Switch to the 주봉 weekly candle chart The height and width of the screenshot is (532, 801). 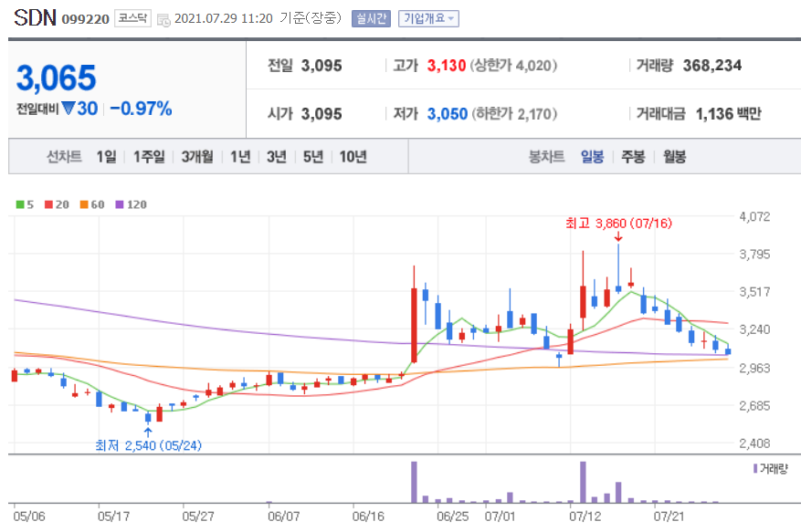pos(633,157)
